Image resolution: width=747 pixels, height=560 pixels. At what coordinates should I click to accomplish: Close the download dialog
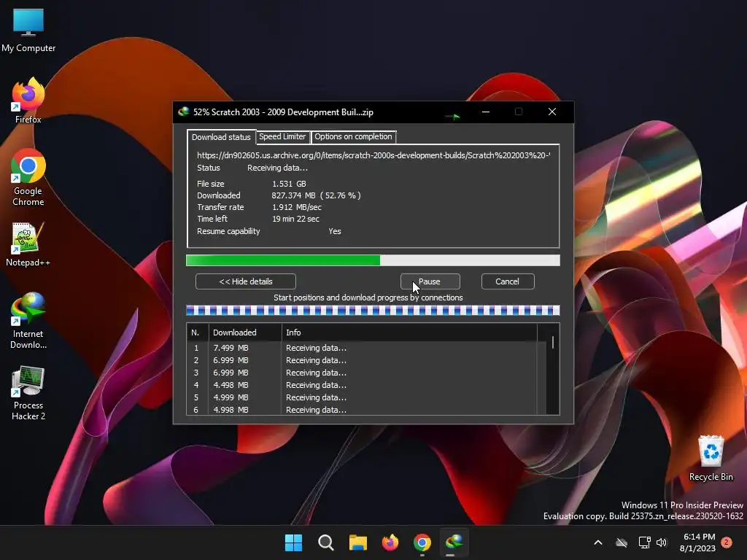[x=552, y=112]
